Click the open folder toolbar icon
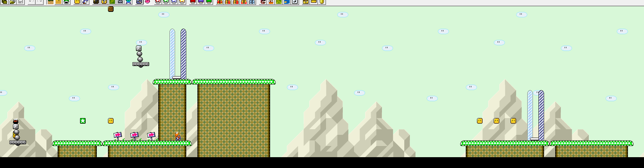644x168 pixels. tap(13, 2)
